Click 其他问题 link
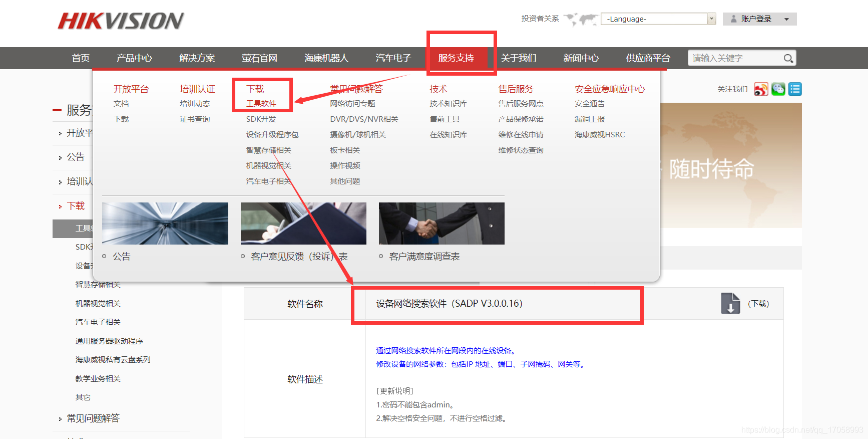The width and height of the screenshot is (868, 439). pyautogui.click(x=345, y=181)
